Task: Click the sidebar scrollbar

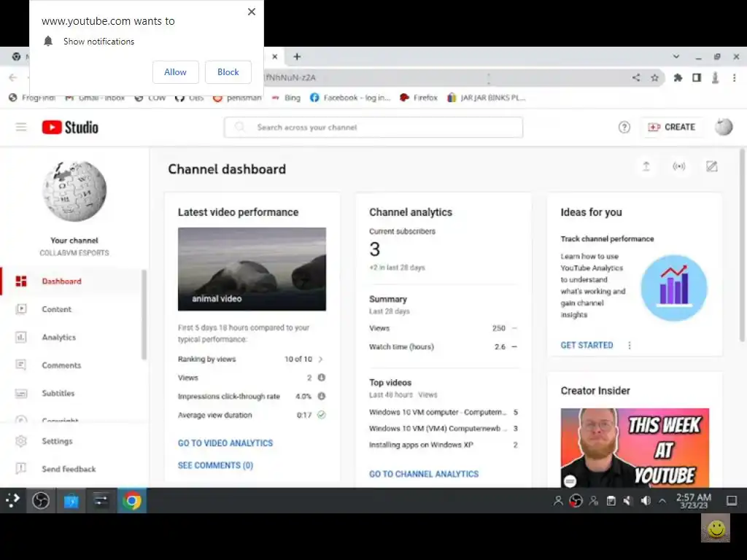Action: click(144, 314)
